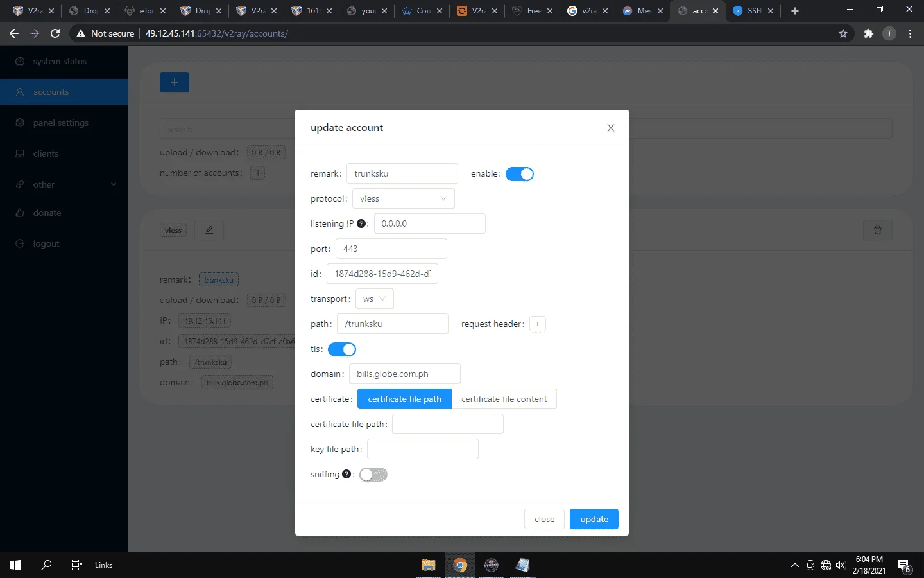The height and width of the screenshot is (578, 924).
Task: Open the volume control in tray
Action: pyautogui.click(x=841, y=565)
